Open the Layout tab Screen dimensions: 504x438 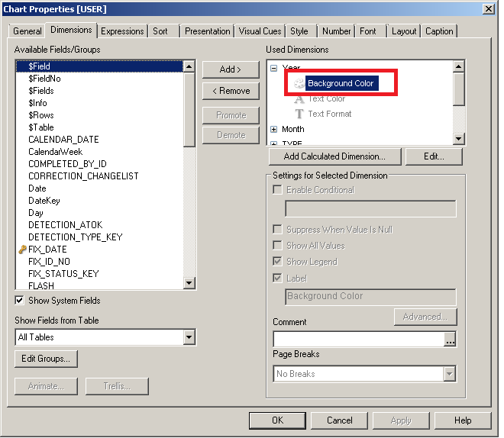[x=404, y=31]
